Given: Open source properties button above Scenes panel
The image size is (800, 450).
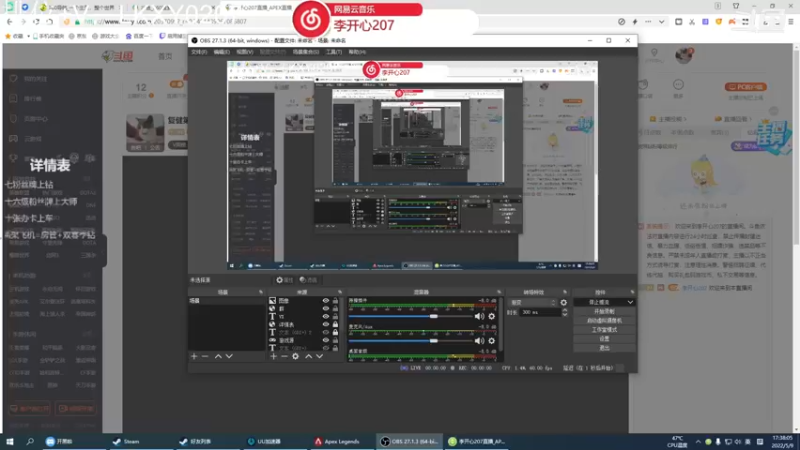Looking at the screenshot, I should click(x=285, y=280).
